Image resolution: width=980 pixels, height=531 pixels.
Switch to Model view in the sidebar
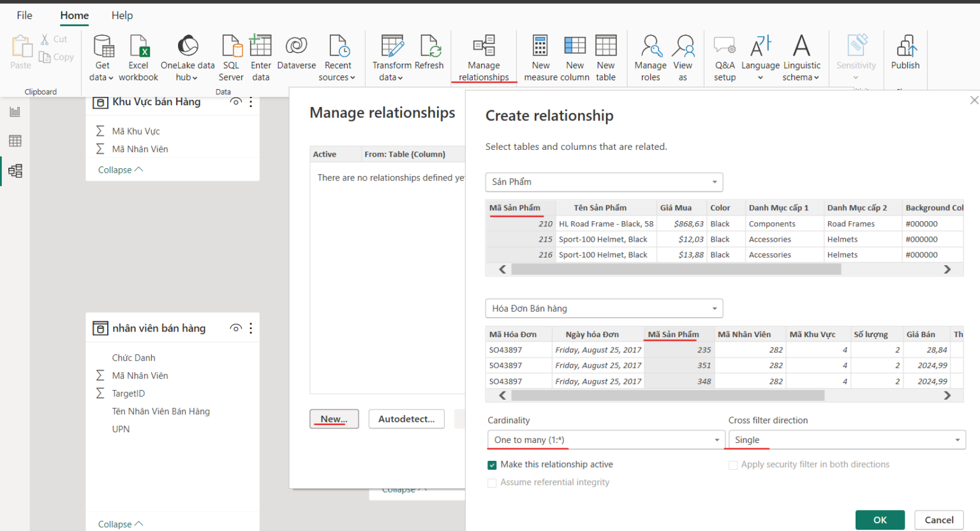[14, 170]
